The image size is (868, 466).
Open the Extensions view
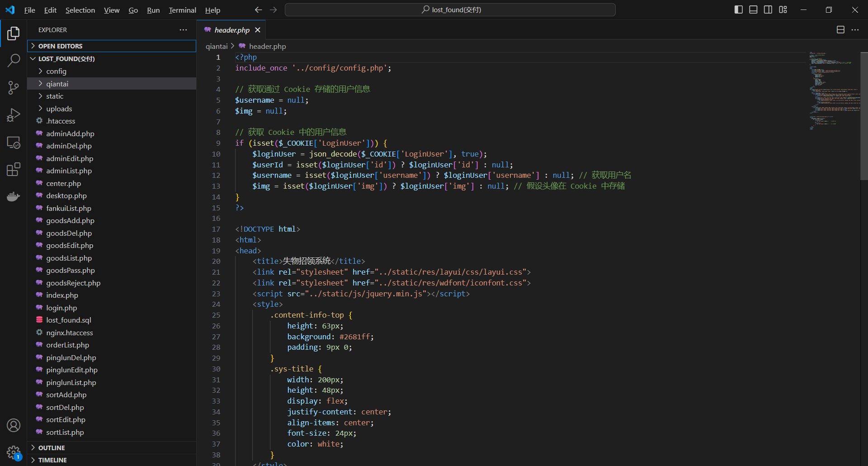tap(14, 169)
